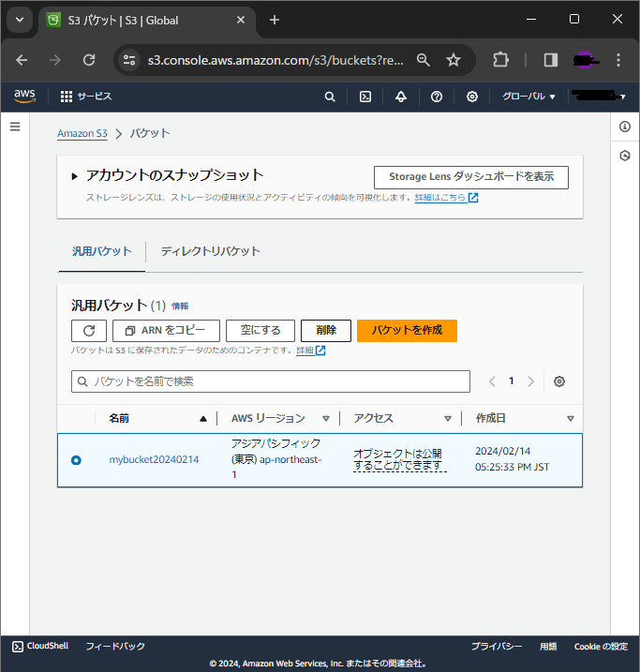640x672 pixels.
Task: Open the 詳細はこちら Storage Lens link
Action: coord(446,198)
